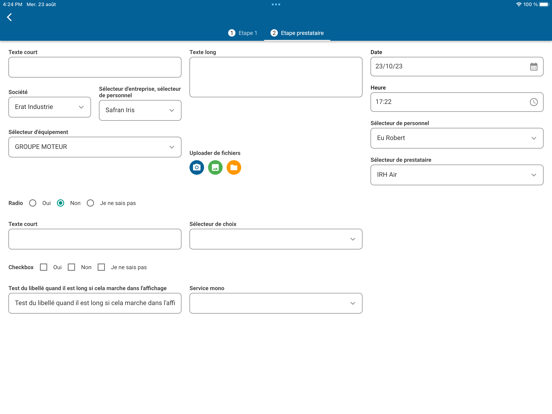Click the Sélecteur de prestataire label
The height and width of the screenshot is (414, 552).
(x=401, y=160)
